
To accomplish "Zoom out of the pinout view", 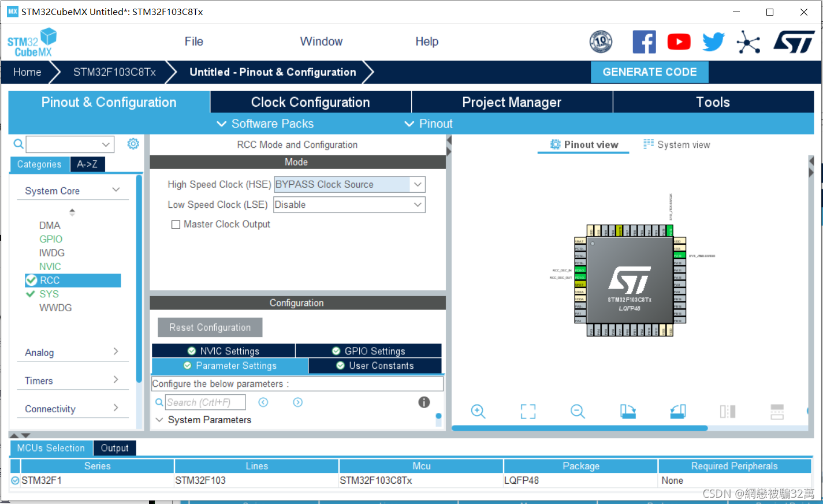I will click(578, 411).
